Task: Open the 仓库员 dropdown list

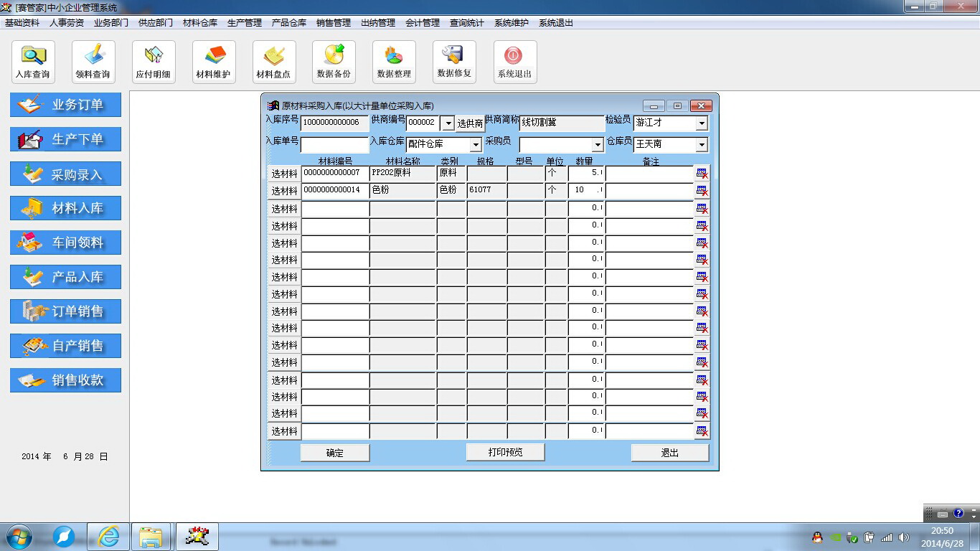Action: pyautogui.click(x=701, y=145)
